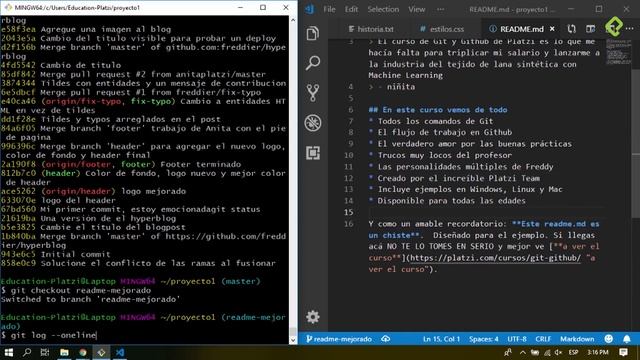Show hidden system tray icons
This screenshot has width=640, height=360.
click(x=522, y=352)
